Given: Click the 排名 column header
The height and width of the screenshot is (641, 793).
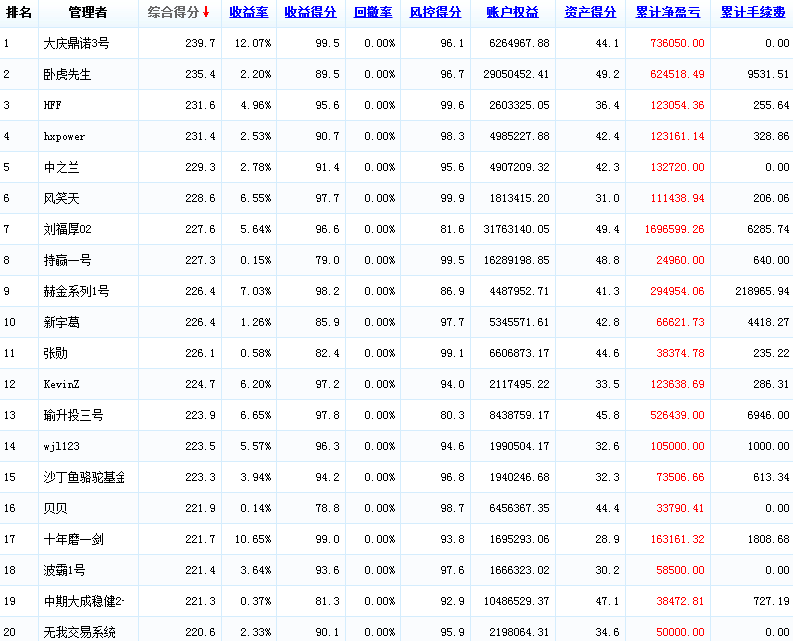Looking at the screenshot, I should (19, 13).
